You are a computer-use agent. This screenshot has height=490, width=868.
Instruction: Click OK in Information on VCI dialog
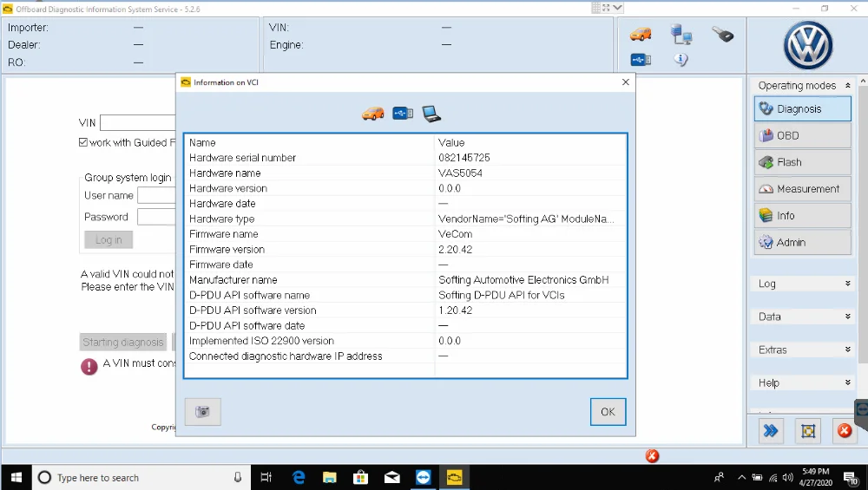click(x=608, y=411)
